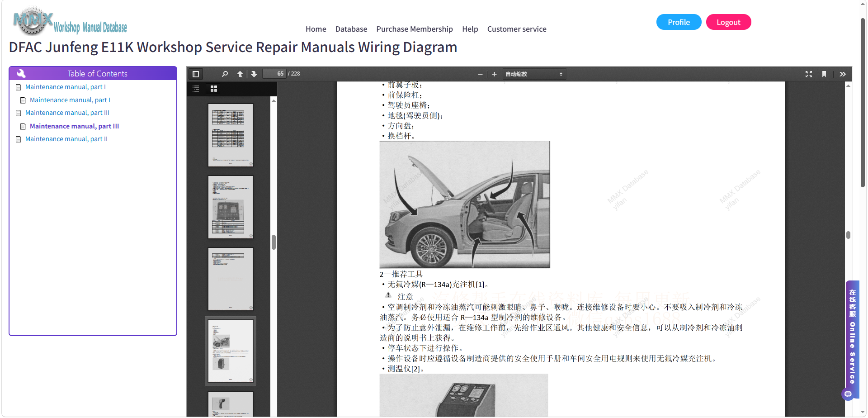Switch PDF viewer to presentation fullscreen mode
Viewport: 868px width, 418px height.
809,74
